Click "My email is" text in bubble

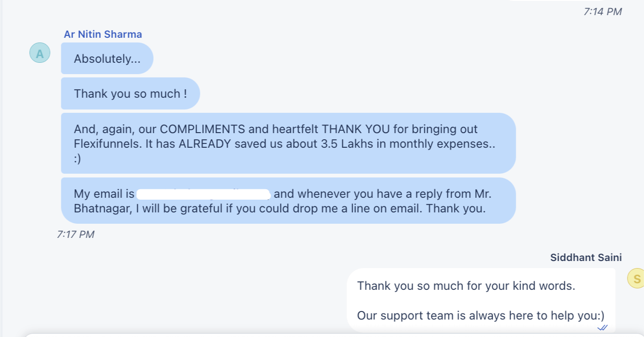click(x=104, y=194)
